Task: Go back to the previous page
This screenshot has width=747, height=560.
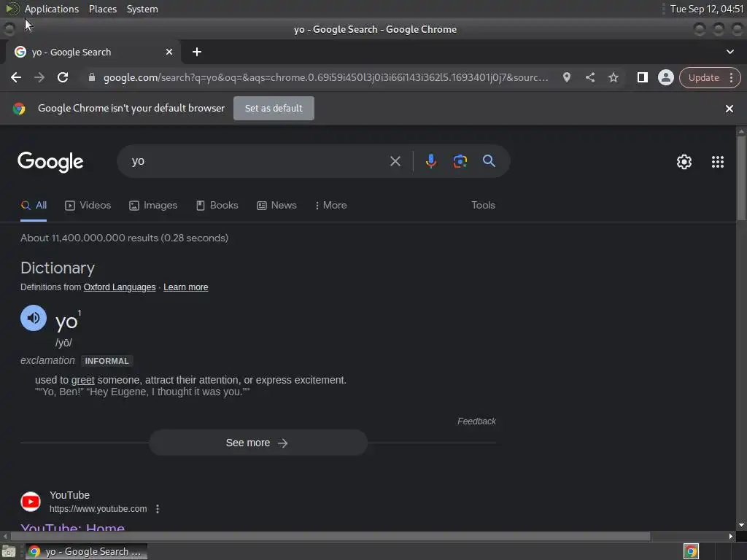Action: coord(16,77)
